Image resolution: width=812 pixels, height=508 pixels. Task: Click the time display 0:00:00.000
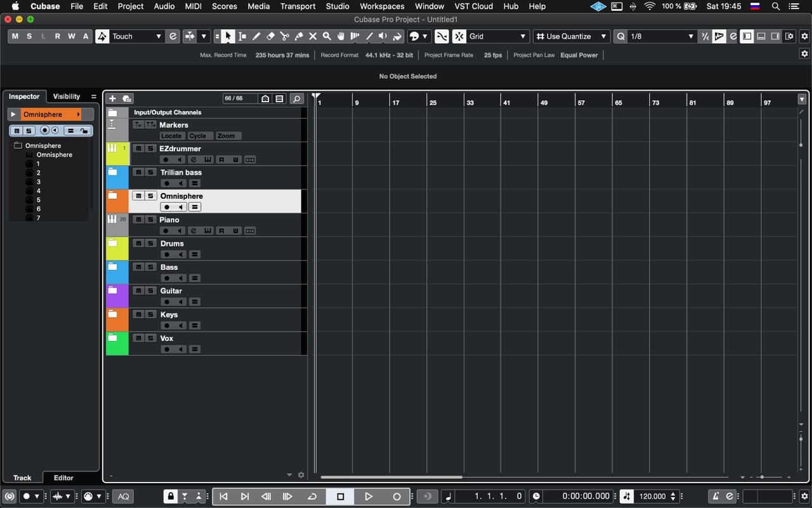point(586,497)
